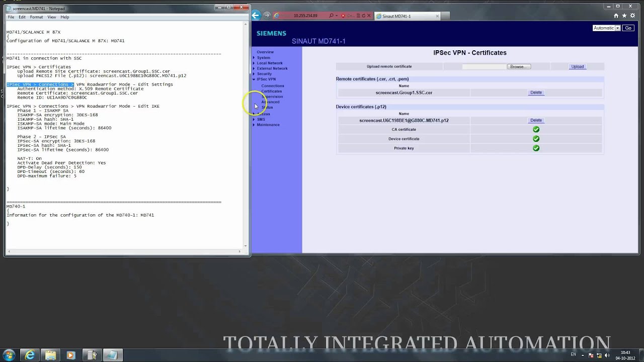Open the Connections link under IPSec VPN
Viewport: 644px width, 362px height.
(x=273, y=86)
